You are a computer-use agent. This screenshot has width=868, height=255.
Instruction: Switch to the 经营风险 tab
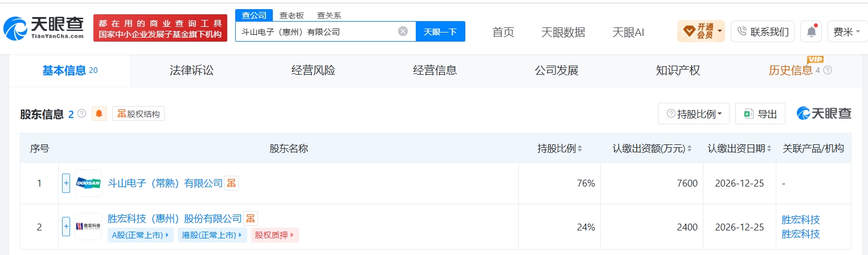pos(313,71)
